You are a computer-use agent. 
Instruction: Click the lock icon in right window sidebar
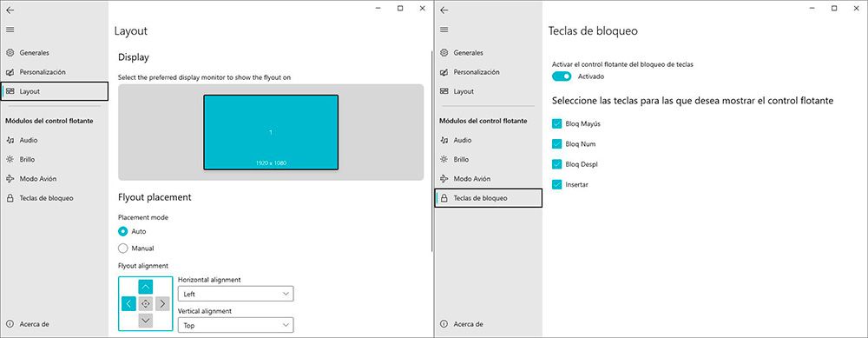point(444,198)
